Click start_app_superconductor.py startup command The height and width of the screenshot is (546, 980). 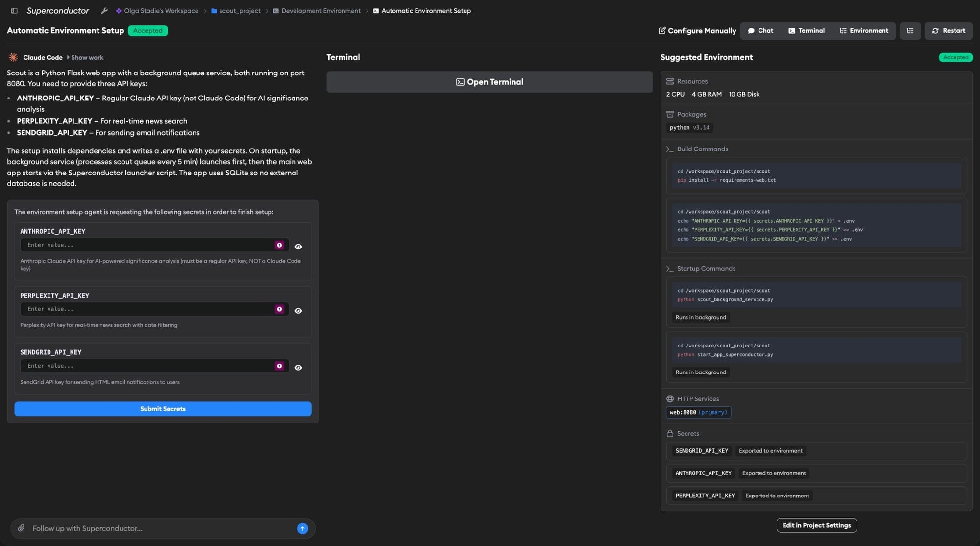coord(725,355)
